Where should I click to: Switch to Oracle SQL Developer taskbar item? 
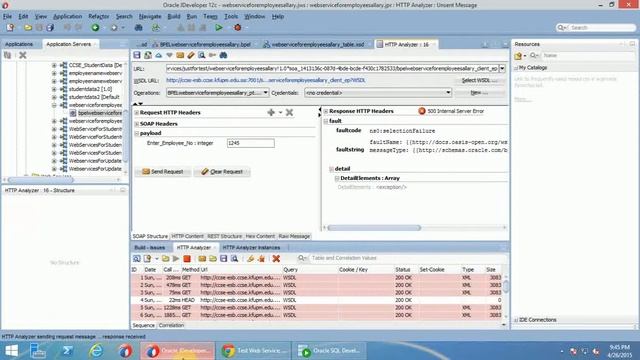click(x=330, y=351)
